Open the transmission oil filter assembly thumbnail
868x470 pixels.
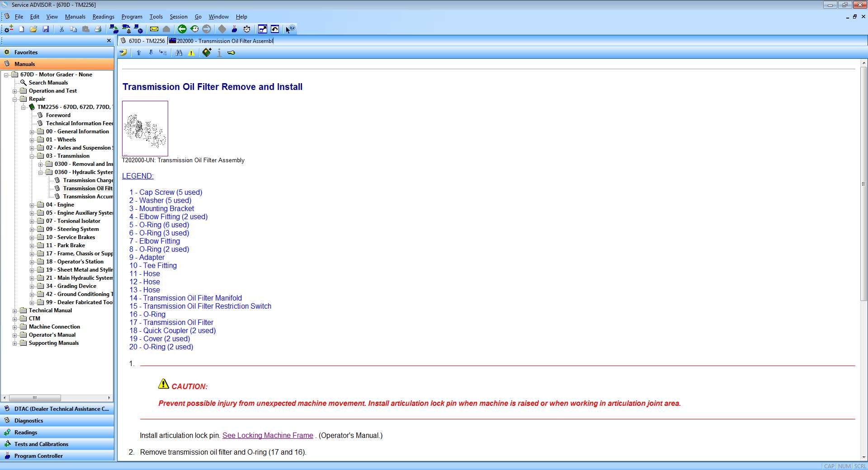point(145,128)
